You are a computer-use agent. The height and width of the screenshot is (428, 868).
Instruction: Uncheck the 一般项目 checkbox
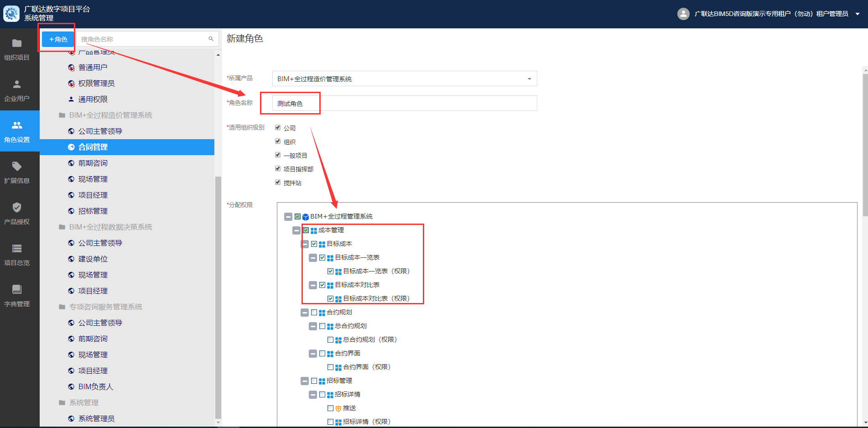[x=278, y=155]
